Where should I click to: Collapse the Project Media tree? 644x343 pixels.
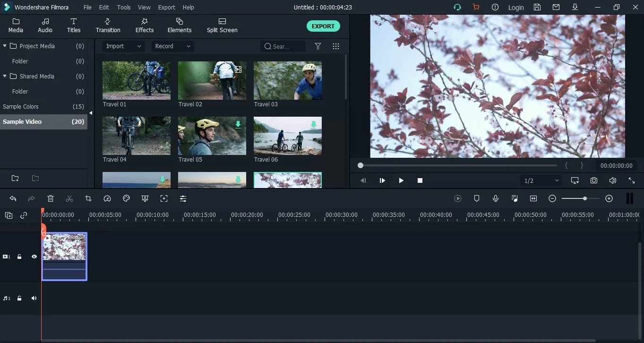tap(5, 46)
